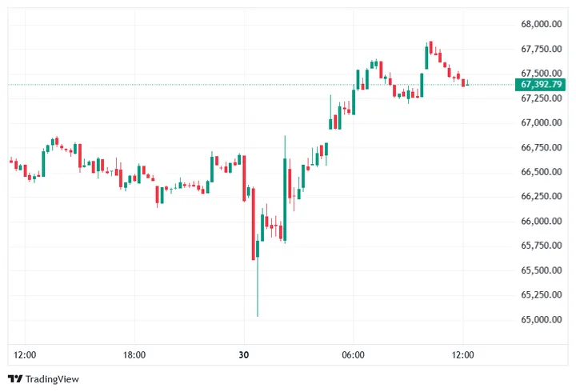The width and height of the screenshot is (576, 392).
Task: Select the bold 30 date label
Action: [x=244, y=354]
